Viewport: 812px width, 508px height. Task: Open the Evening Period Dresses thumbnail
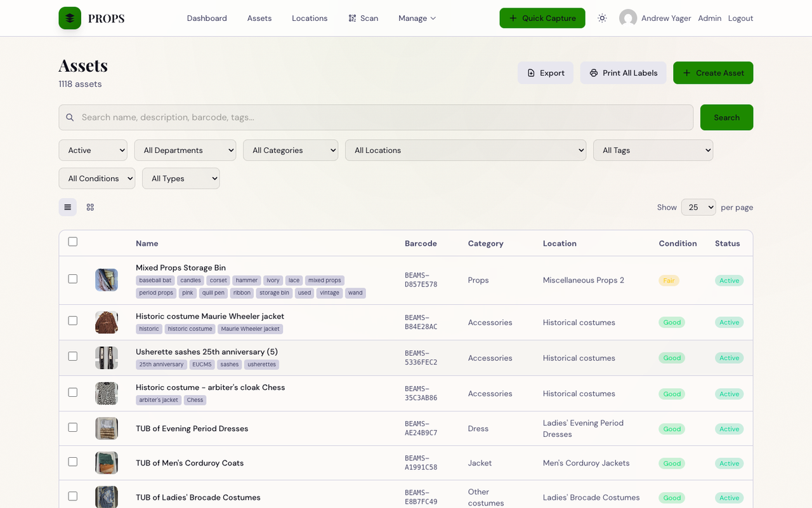point(107,429)
